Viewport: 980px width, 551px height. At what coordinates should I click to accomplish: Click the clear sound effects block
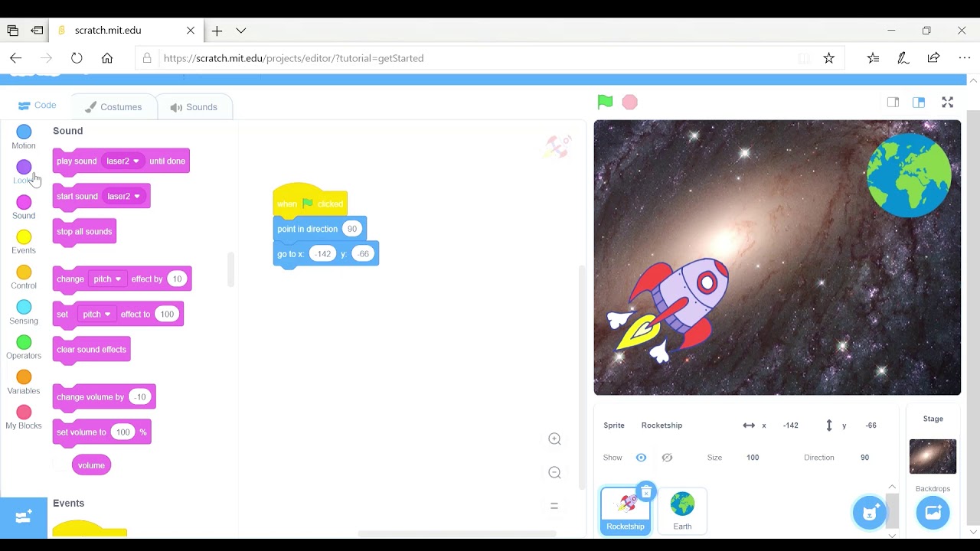coord(91,350)
